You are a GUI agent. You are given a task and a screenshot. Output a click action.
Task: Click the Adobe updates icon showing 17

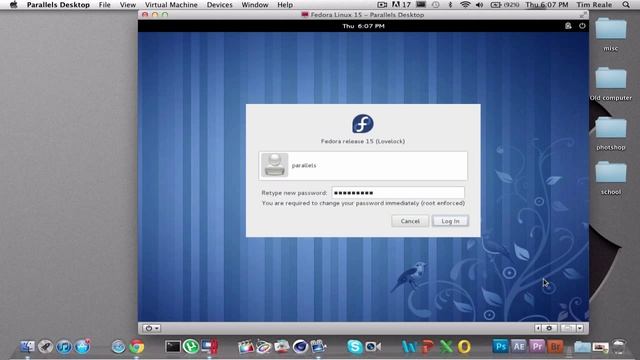point(401,5)
